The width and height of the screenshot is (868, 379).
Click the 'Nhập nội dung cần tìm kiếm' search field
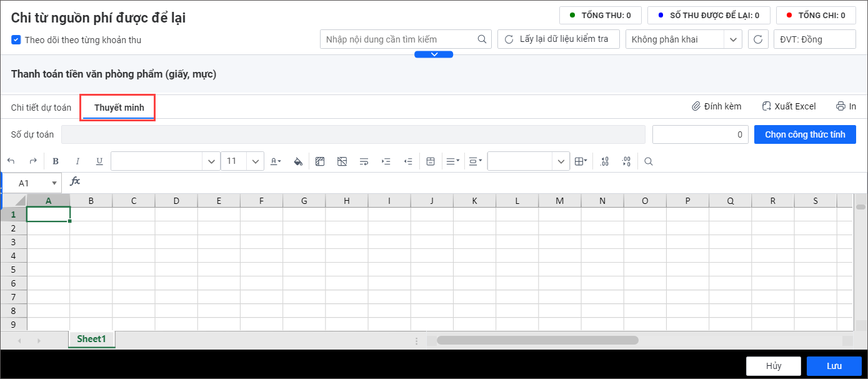point(400,39)
